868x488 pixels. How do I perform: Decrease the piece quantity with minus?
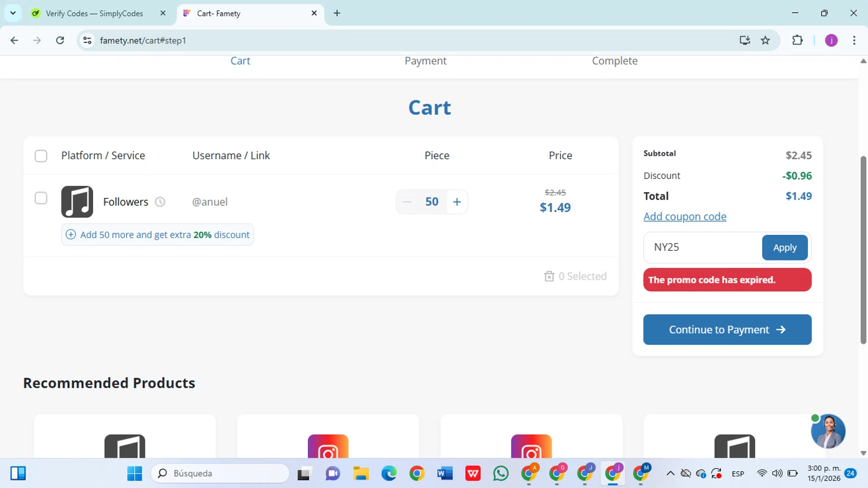(407, 202)
